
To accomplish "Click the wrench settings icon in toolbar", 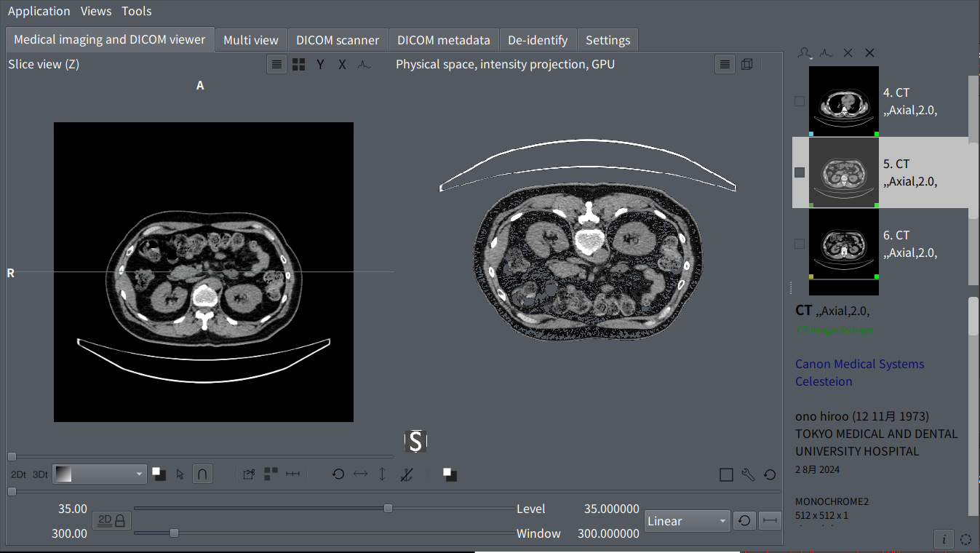I will pos(748,474).
